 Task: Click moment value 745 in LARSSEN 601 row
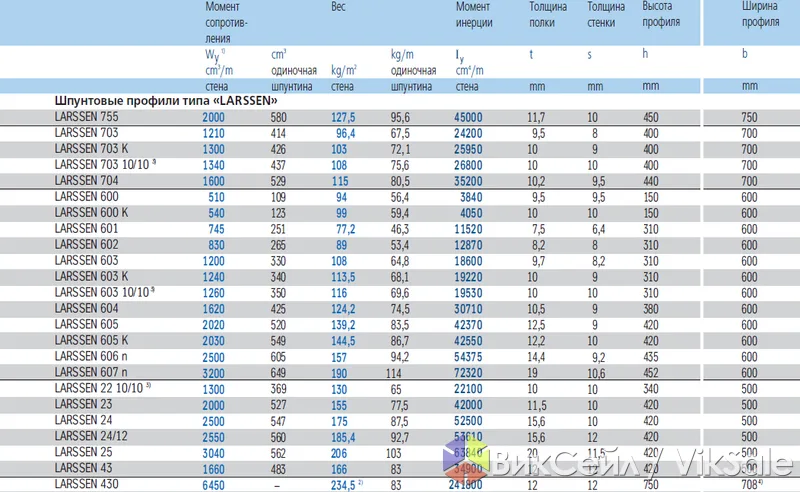pyautogui.click(x=216, y=229)
